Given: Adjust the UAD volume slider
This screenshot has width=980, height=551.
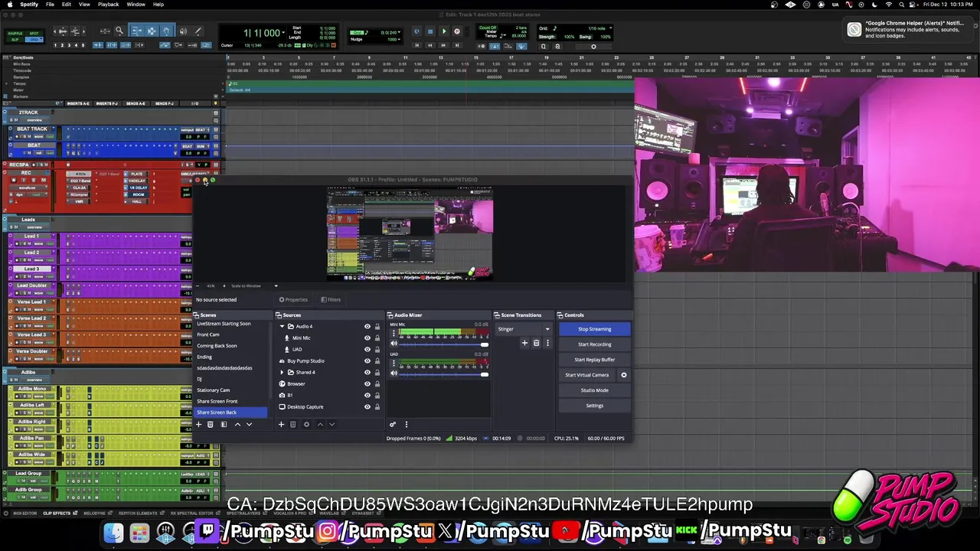Looking at the screenshot, I should pos(444,373).
